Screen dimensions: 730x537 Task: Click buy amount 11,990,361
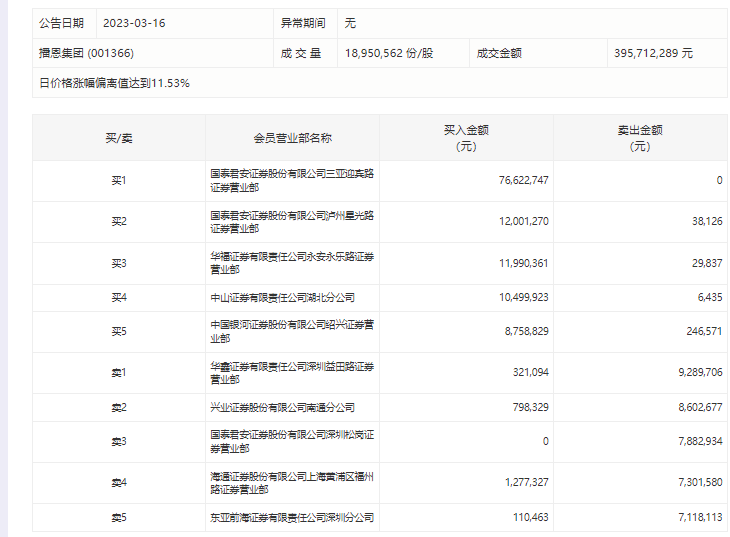point(523,263)
